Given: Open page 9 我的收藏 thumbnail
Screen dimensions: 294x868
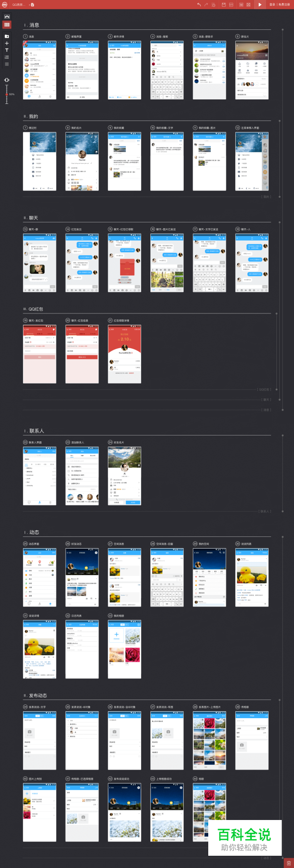Looking at the screenshot, I should (124, 161).
